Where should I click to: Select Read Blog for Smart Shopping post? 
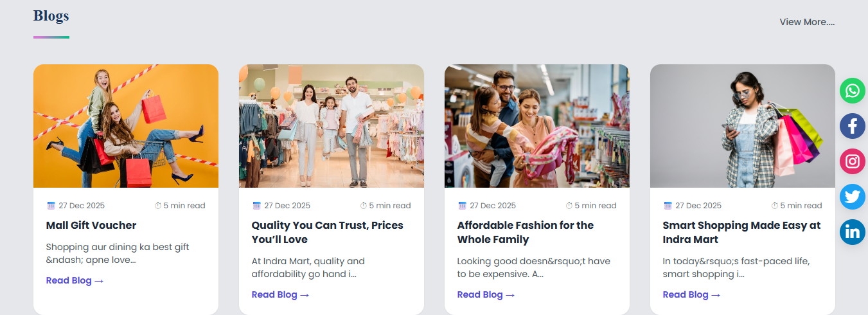(691, 294)
